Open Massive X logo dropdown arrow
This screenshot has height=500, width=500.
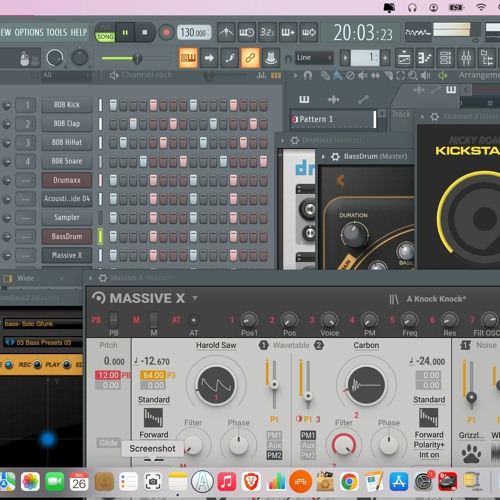point(195,298)
